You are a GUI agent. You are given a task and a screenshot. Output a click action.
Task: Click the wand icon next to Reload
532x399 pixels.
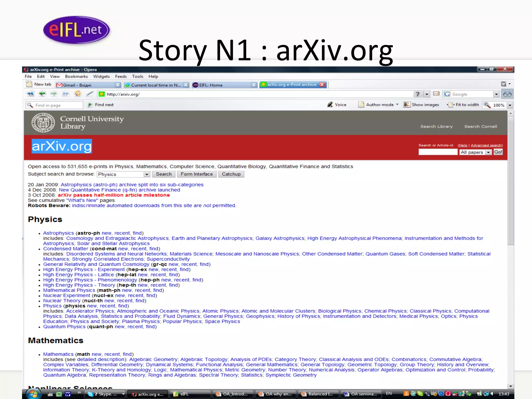coord(90,94)
